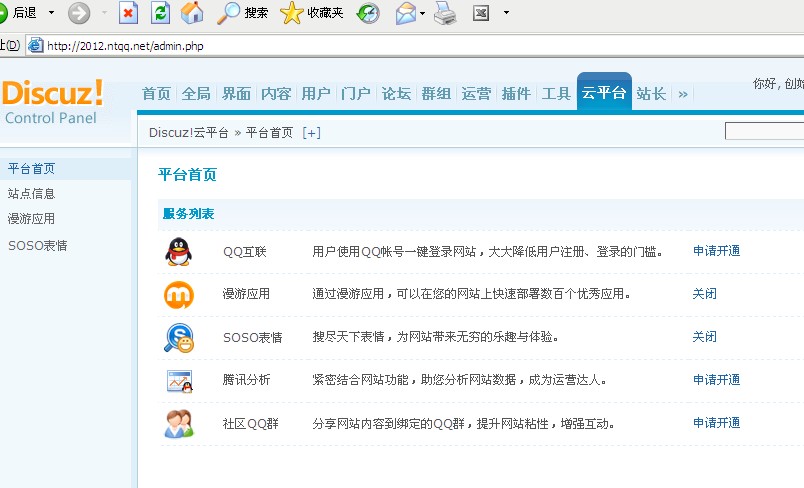Click the Edit toolbar icon beside the printer
The image size is (804, 488).
(480, 13)
